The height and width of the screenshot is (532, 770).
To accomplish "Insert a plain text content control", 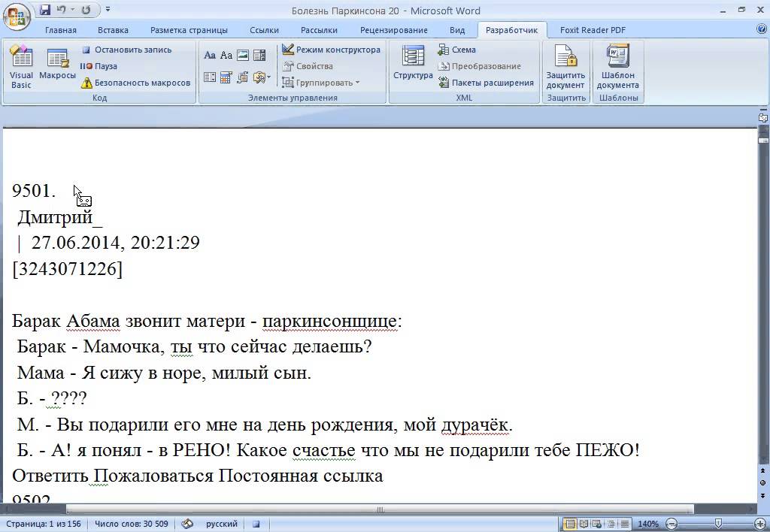I will [226, 55].
